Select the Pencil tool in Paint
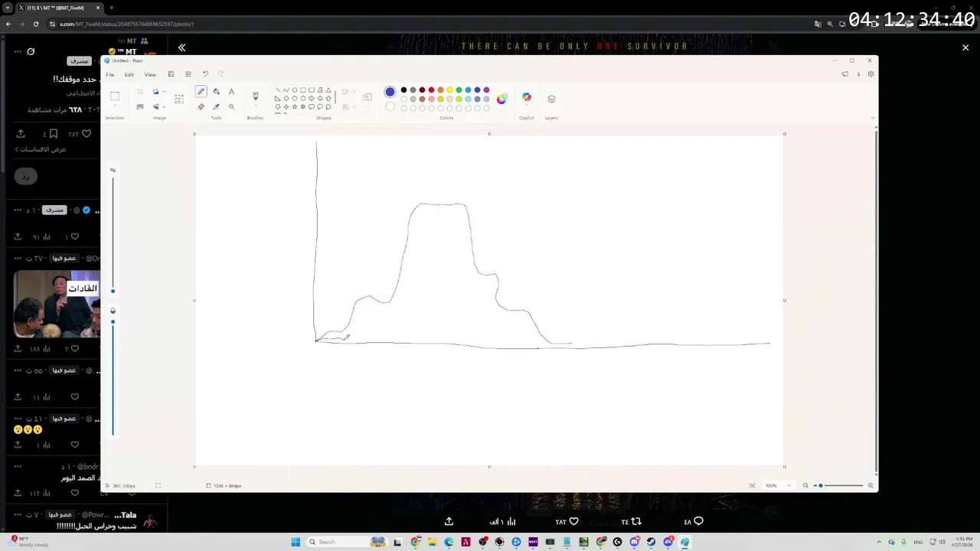Viewport: 980px width, 551px height. (201, 91)
